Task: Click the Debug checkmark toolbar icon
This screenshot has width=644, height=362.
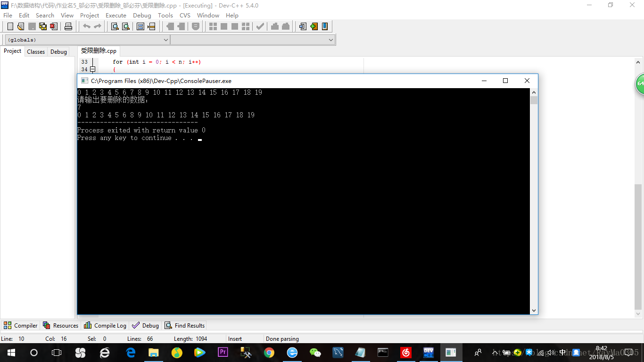Action: point(260,26)
